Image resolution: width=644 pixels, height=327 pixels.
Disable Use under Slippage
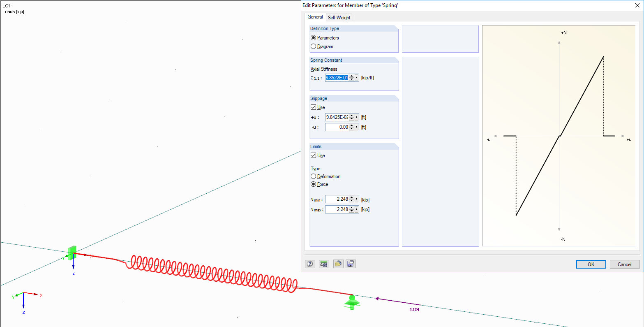click(x=313, y=107)
